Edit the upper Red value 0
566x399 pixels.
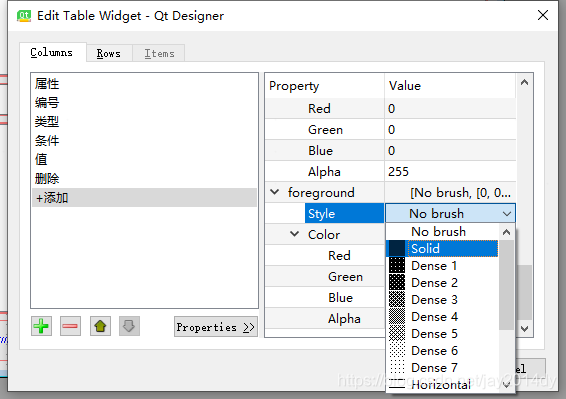tap(450, 108)
